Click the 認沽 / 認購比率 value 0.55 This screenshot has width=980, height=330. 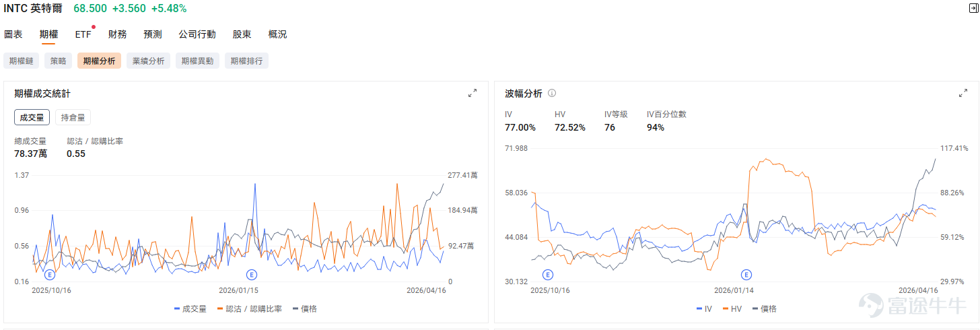[75, 154]
